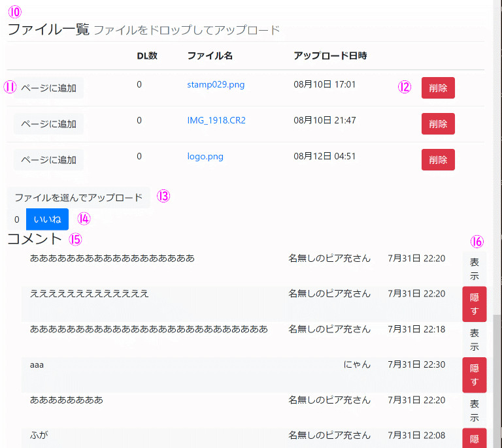Delete the stamp029.png file
The width and height of the screenshot is (502, 448).
438,88
